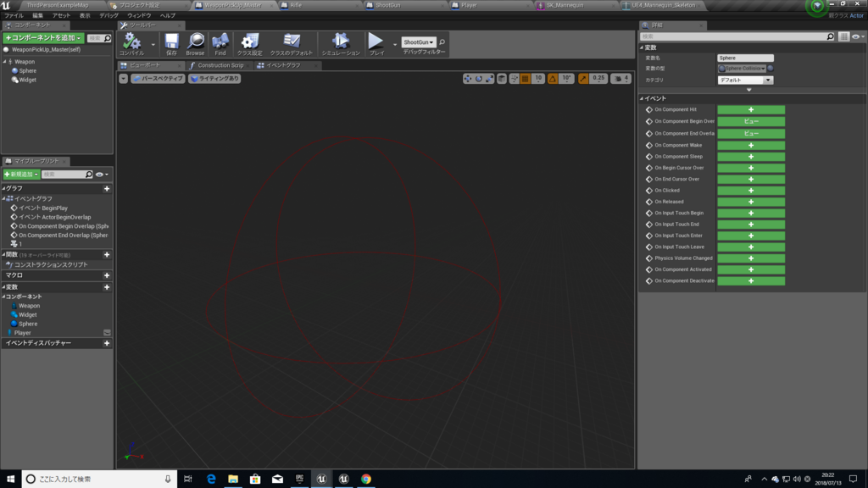The width and height of the screenshot is (868, 488).
Task: Open Class Settings from the toolbar
Action: pyautogui.click(x=250, y=44)
